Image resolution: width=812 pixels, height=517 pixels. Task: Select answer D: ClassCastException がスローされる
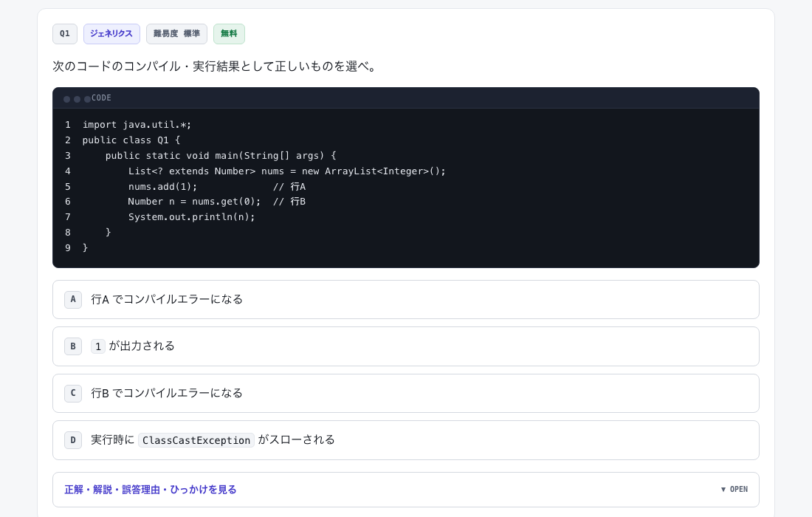coord(405,440)
